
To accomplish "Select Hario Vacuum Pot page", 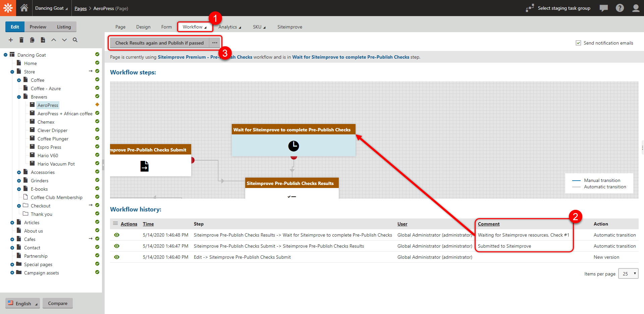I will tap(56, 164).
